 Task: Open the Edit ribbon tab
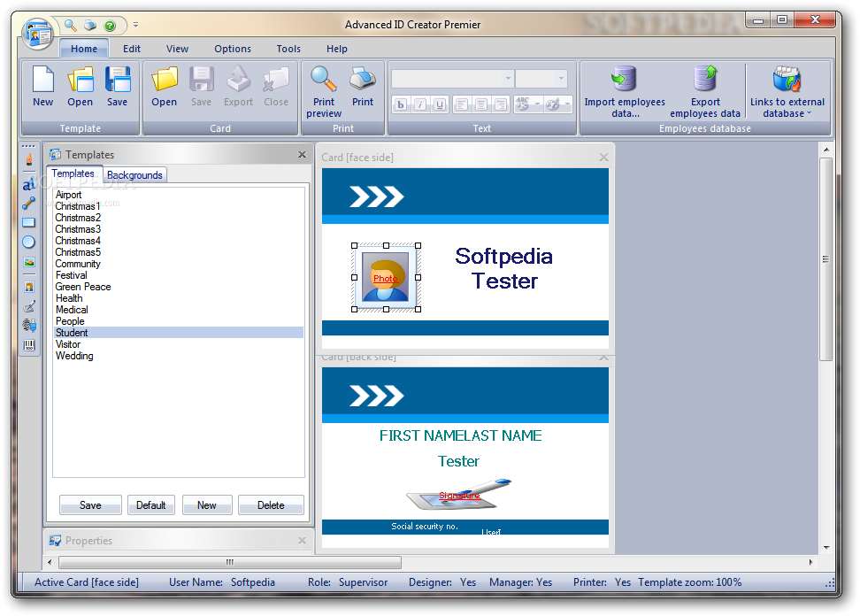coord(132,49)
